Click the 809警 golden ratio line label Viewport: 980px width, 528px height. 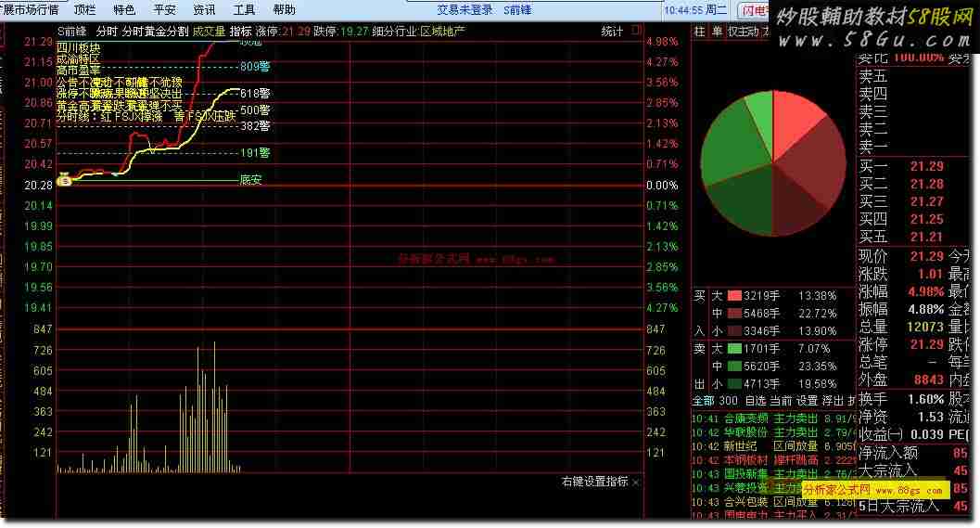(x=255, y=66)
